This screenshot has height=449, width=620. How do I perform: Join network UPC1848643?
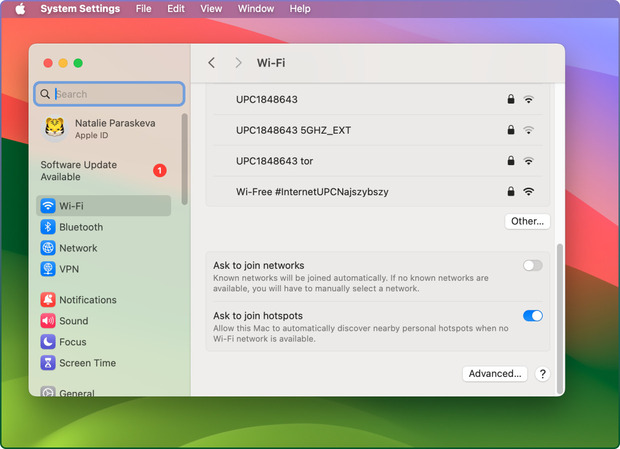click(x=378, y=99)
